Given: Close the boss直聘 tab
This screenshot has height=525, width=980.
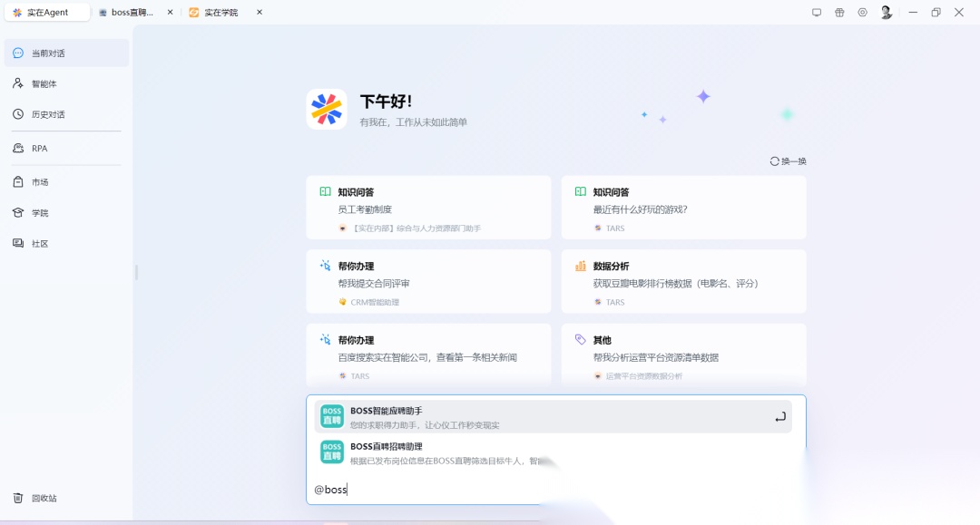Looking at the screenshot, I should pyautogui.click(x=170, y=13).
